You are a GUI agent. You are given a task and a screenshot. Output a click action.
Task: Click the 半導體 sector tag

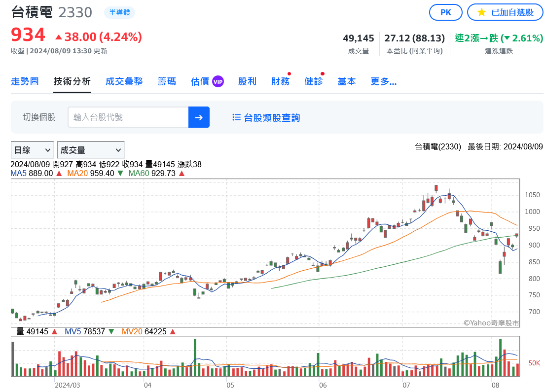119,12
